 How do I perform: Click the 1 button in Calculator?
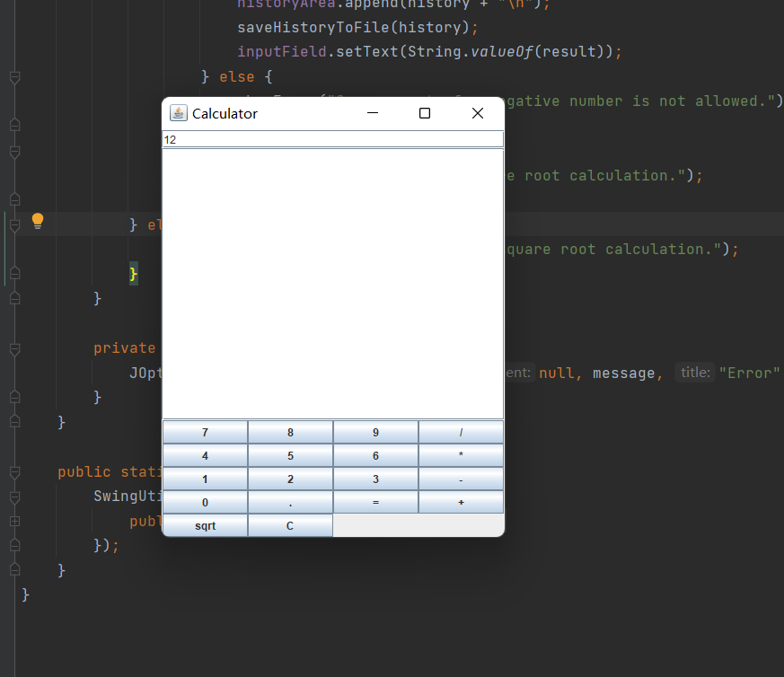pyautogui.click(x=205, y=479)
